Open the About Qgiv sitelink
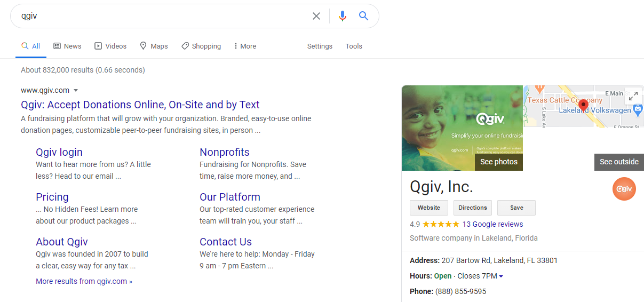This screenshot has height=302, width=644. coord(62,242)
